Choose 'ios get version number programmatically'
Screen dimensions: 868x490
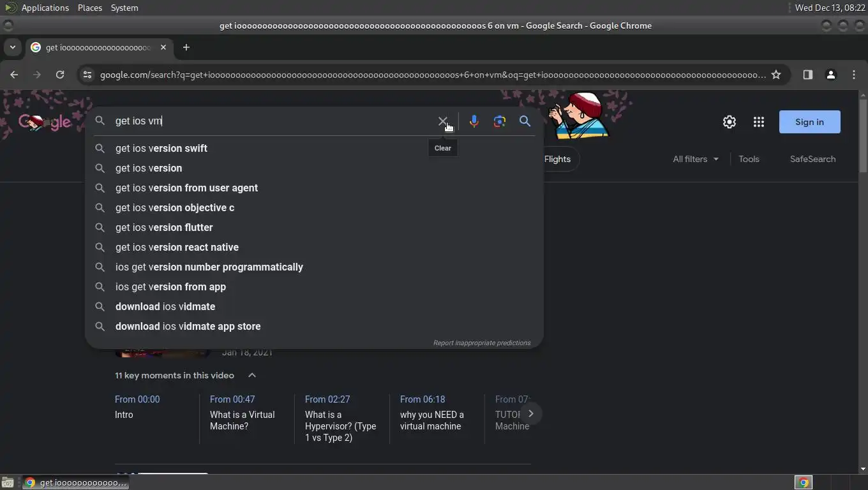(x=314, y=267)
